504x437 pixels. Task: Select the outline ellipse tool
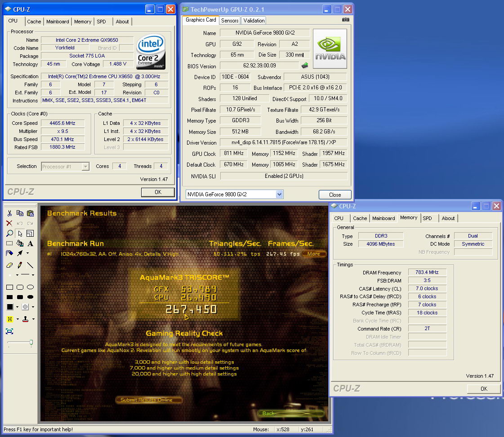tap(30, 287)
